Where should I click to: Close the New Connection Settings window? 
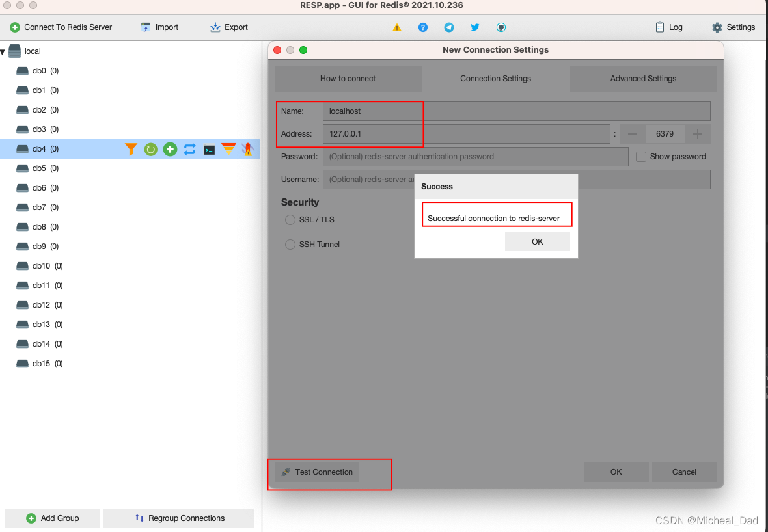277,50
